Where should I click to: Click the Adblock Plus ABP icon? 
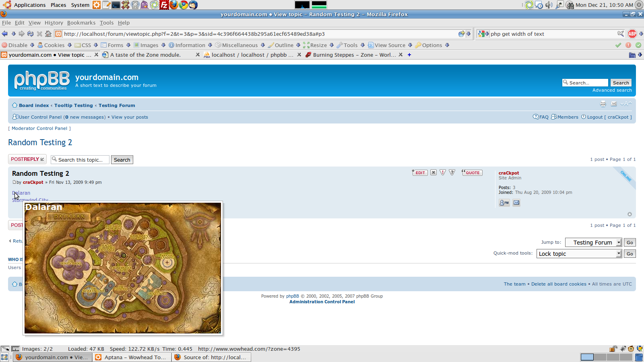point(632,34)
